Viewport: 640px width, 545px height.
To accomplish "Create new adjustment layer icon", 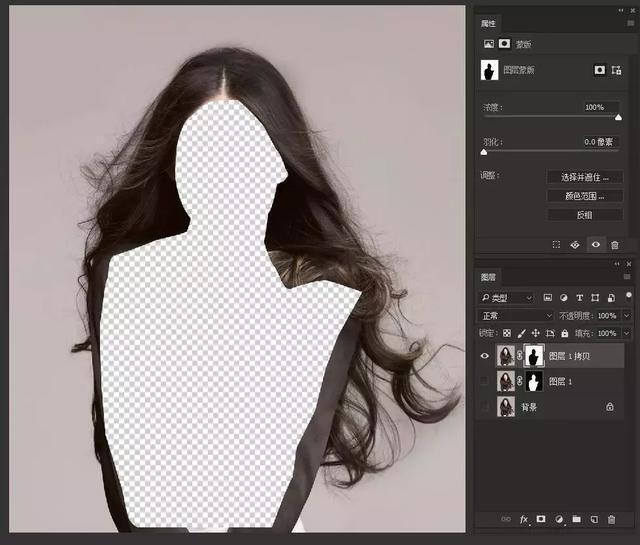I will coord(559,520).
